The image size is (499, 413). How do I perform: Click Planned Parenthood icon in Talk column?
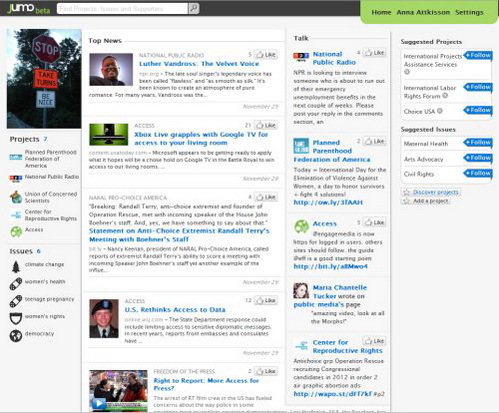pyautogui.click(x=301, y=146)
